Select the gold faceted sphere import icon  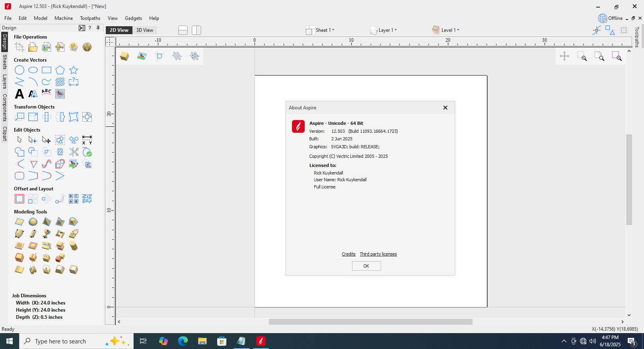coord(87,47)
